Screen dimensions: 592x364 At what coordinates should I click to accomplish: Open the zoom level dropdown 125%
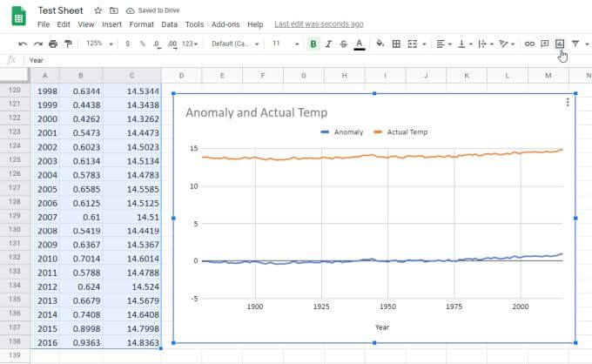(99, 44)
